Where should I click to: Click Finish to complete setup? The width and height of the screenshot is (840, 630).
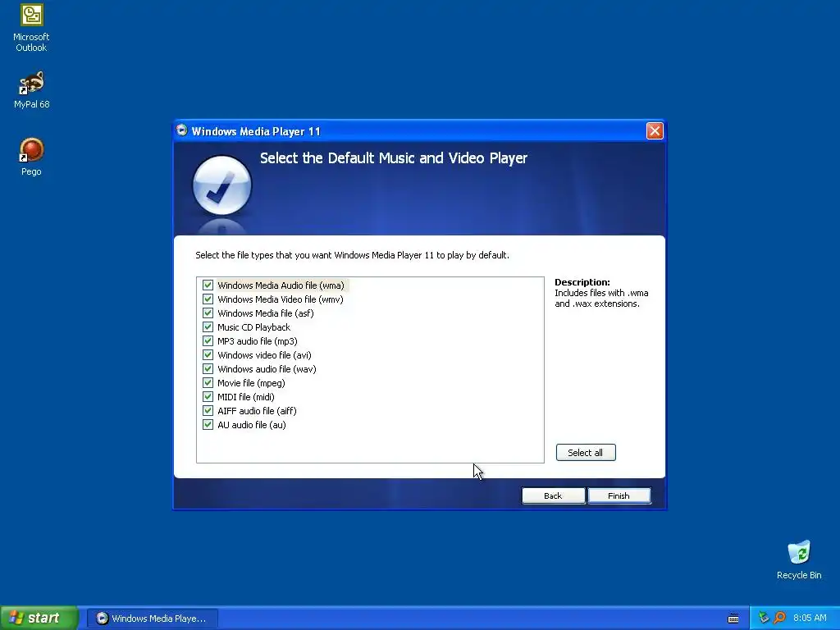(x=619, y=495)
